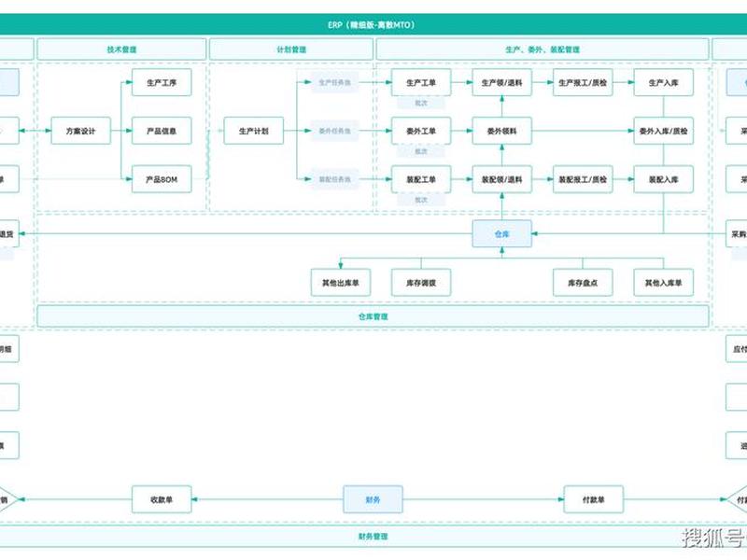
Task: Click the faded 生产任务池 label
Action: 334,82
